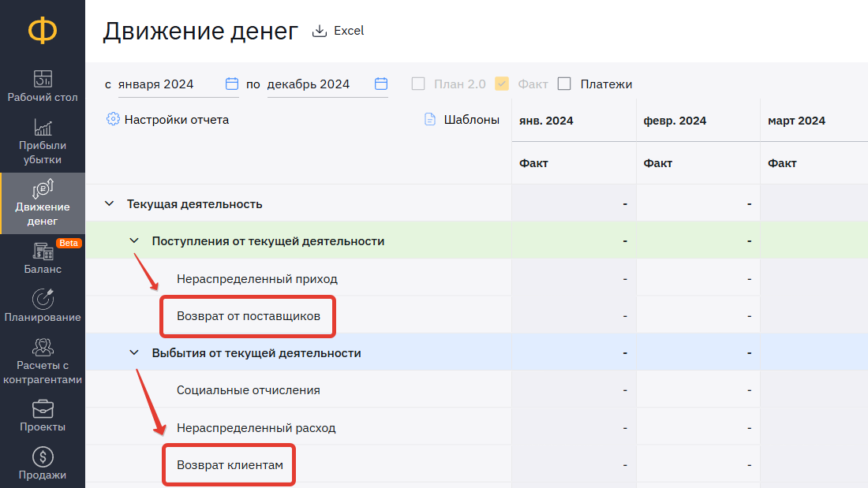
Task: Open calendar for end date декабрь 2024
Action: (x=381, y=84)
